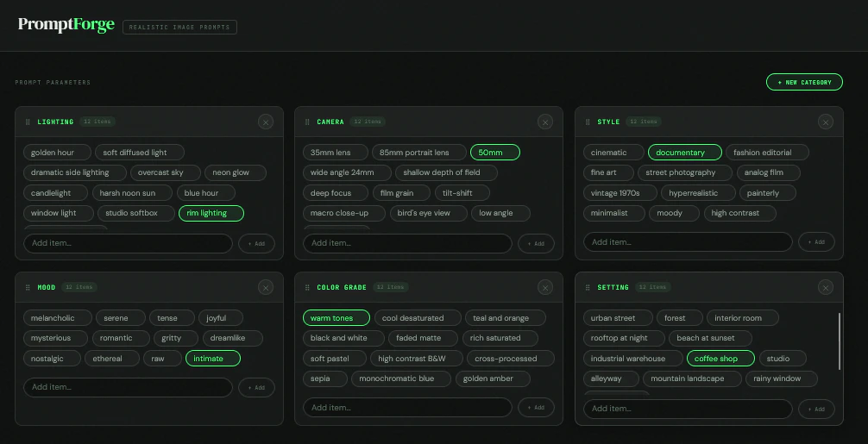Select the sepia chip

tap(325, 378)
